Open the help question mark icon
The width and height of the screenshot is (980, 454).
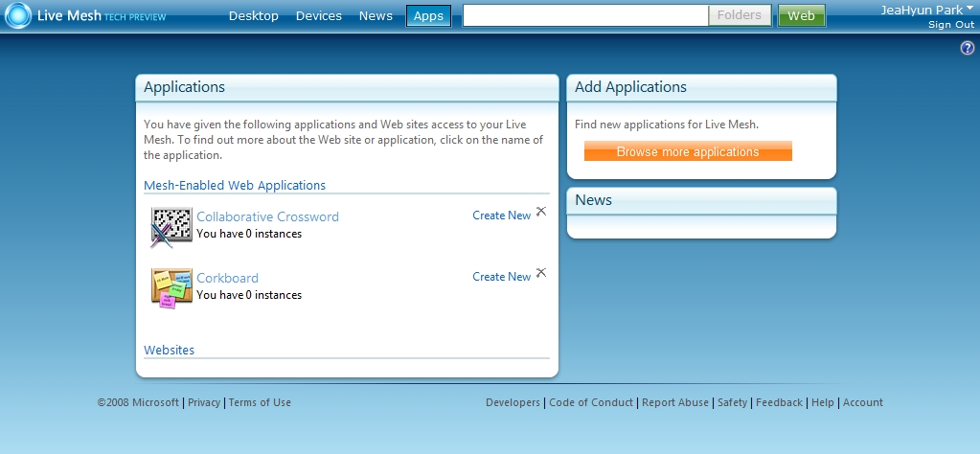tap(967, 48)
